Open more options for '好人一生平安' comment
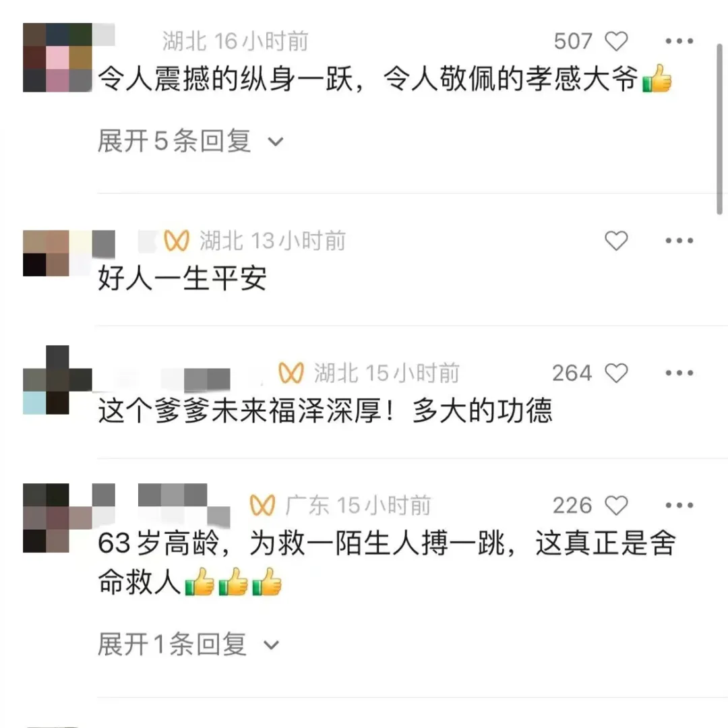 pos(679,241)
